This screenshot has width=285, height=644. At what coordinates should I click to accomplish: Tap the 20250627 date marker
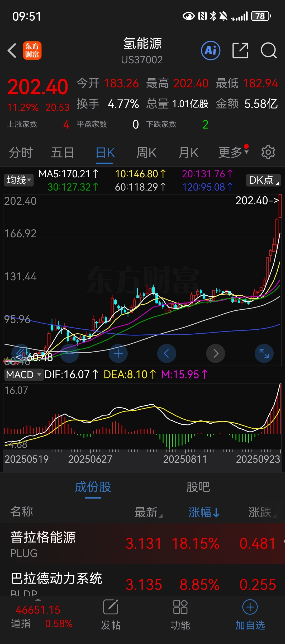tap(90, 459)
